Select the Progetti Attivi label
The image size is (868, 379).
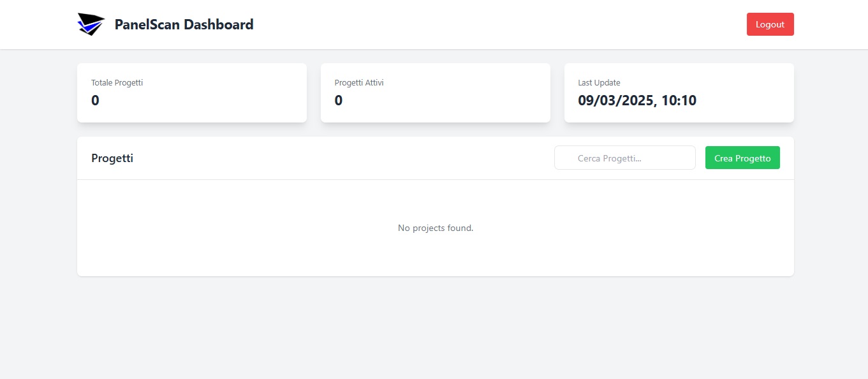(x=359, y=83)
